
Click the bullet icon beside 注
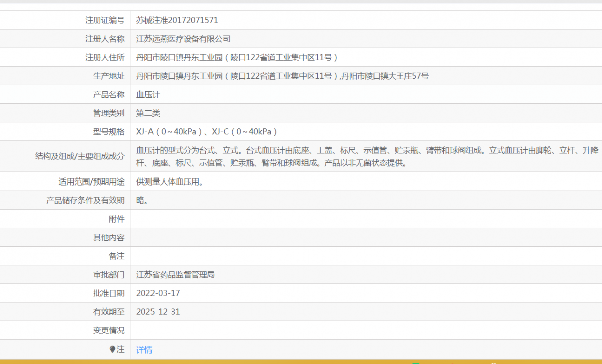[x=112, y=349]
